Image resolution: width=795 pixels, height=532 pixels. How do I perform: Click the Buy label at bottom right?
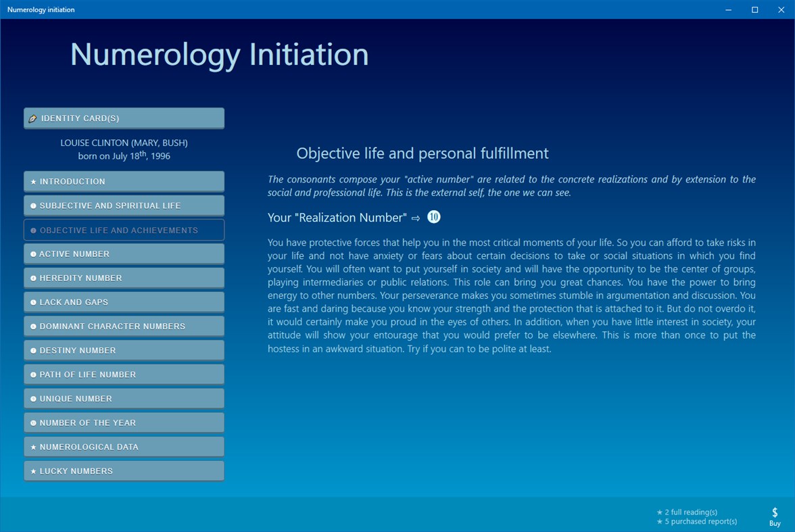pos(775,522)
